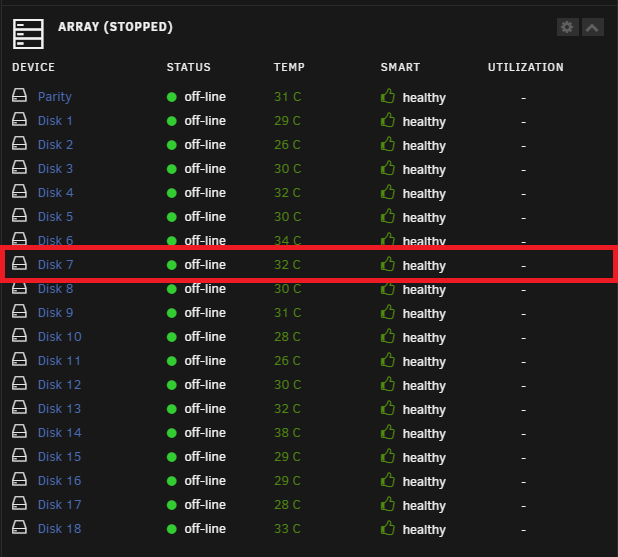Click the 33 C temperature for Disk 18
The width and height of the screenshot is (618, 557).
[x=287, y=529]
